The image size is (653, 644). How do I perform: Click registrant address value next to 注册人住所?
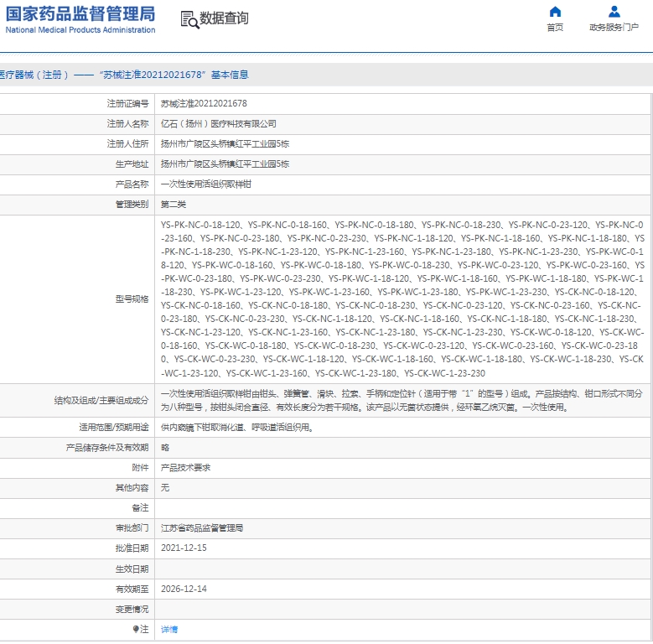click(225, 143)
